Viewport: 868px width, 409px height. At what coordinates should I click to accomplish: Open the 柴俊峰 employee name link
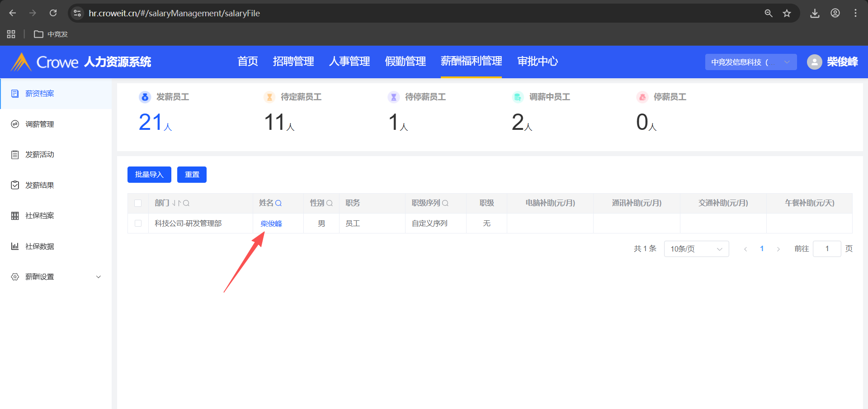click(271, 224)
